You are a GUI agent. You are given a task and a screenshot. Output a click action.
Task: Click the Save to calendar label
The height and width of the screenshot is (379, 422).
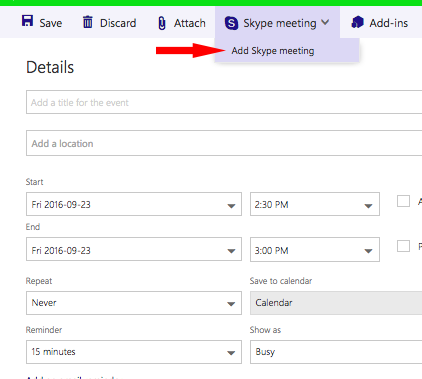(281, 281)
